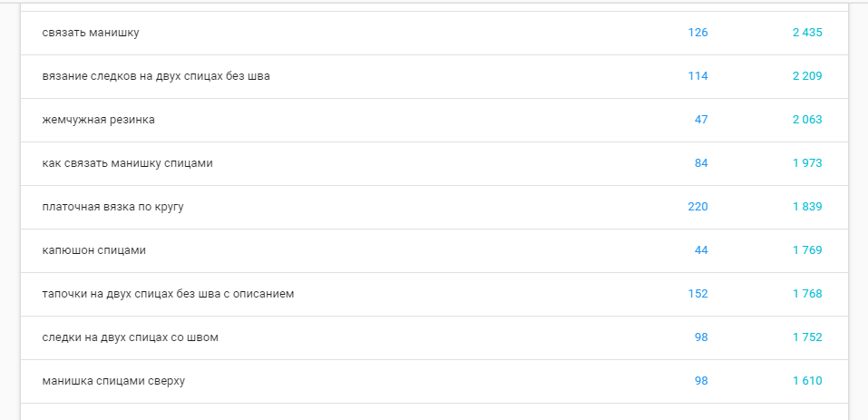Click the value 2 435 in the first row
The width and height of the screenshot is (868, 420).
pyautogui.click(x=806, y=33)
